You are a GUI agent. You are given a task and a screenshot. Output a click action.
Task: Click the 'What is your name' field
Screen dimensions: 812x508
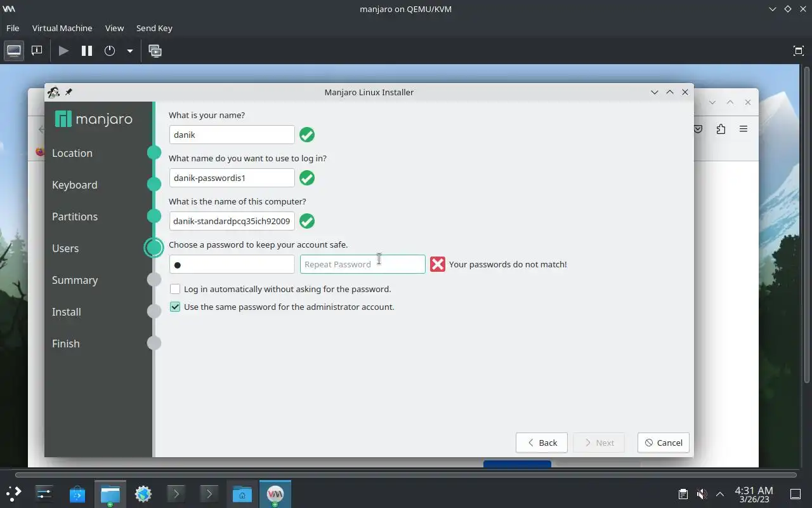(232, 135)
